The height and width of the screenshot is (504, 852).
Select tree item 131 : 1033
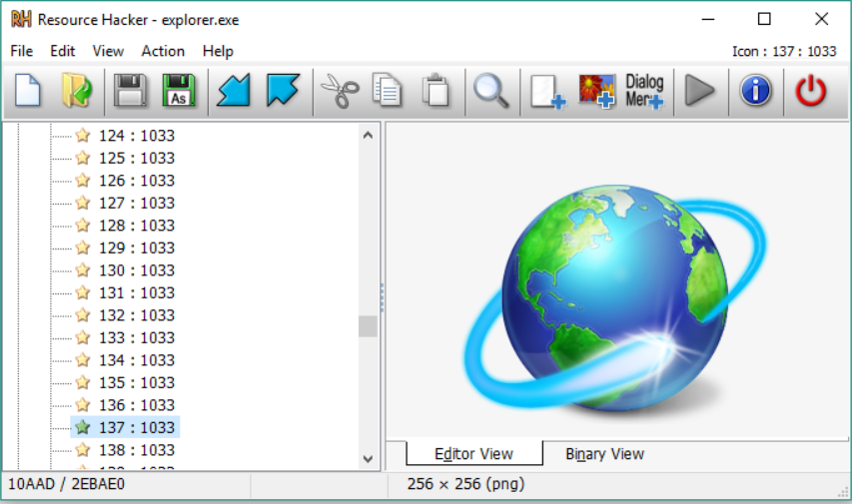pos(137,292)
